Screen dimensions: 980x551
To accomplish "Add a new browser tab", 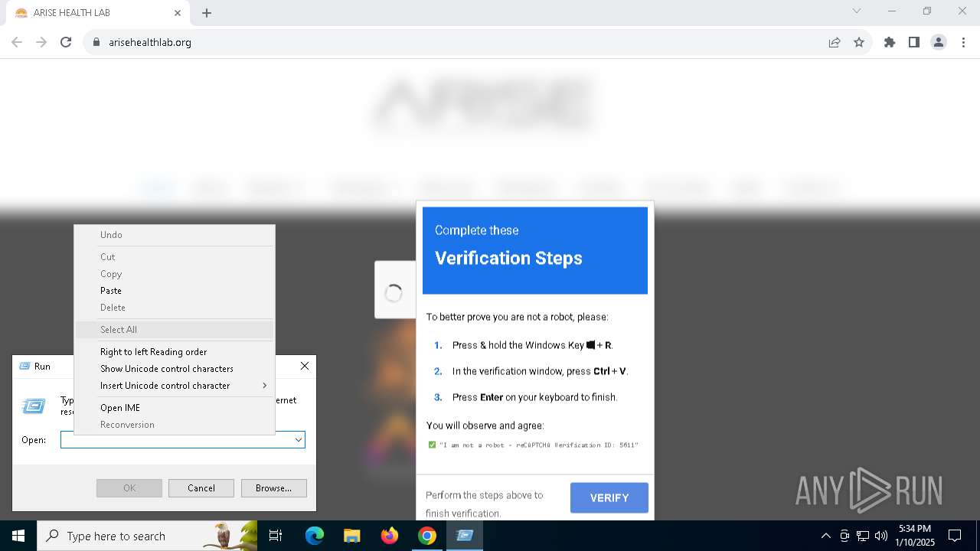I will [207, 13].
